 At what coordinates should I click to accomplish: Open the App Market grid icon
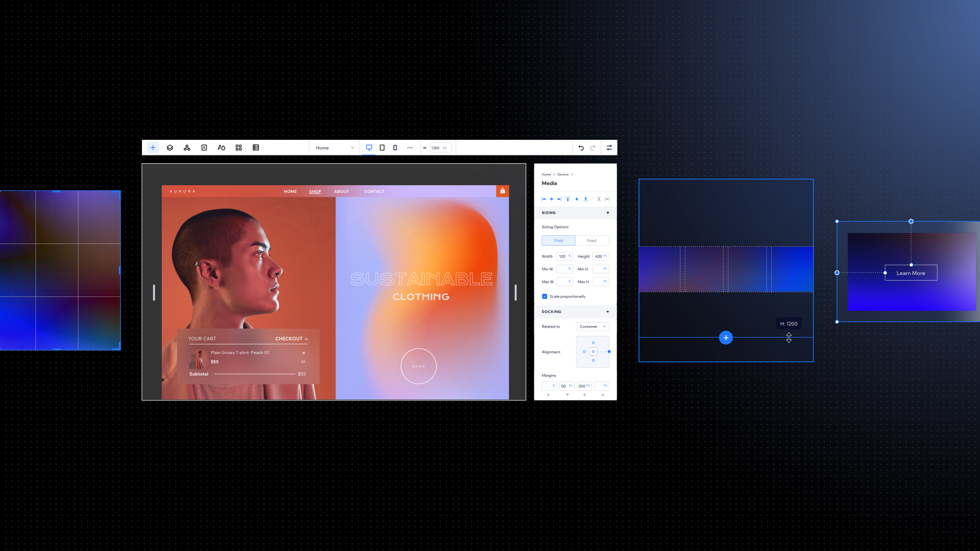coord(238,147)
